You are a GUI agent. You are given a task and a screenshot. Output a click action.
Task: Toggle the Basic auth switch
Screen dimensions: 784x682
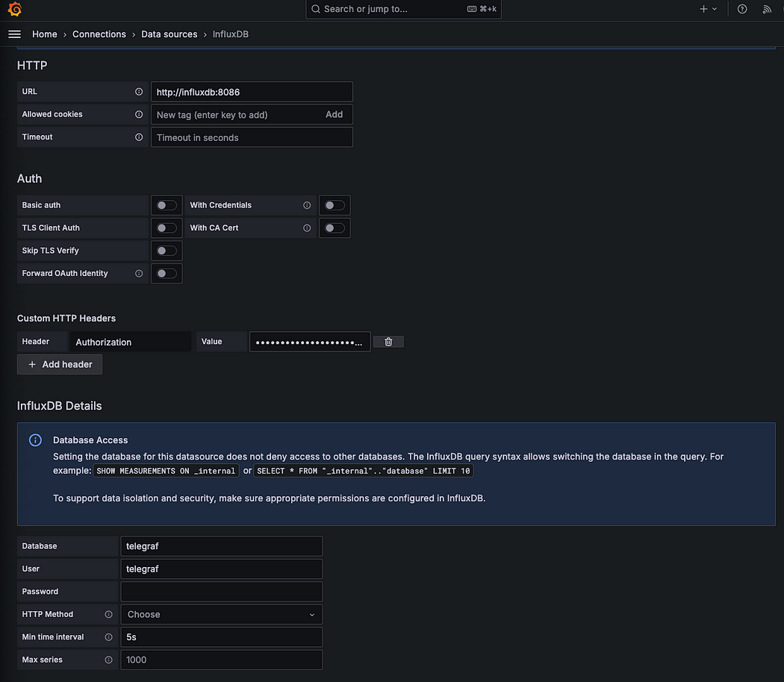167,205
